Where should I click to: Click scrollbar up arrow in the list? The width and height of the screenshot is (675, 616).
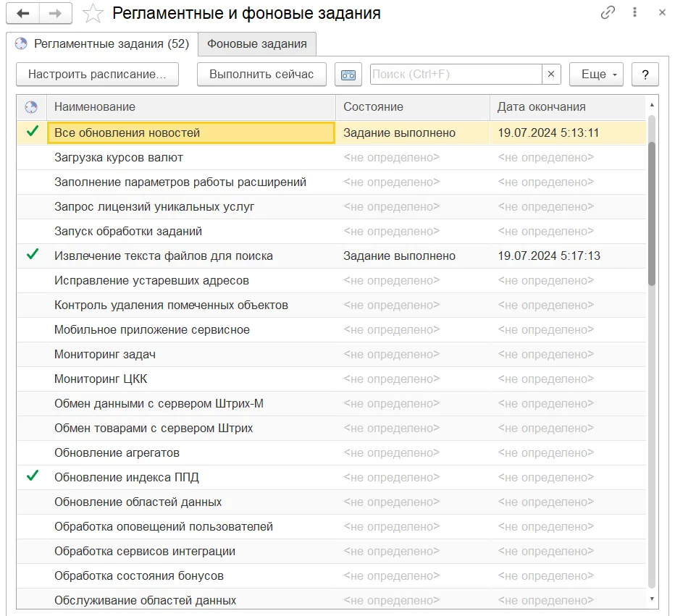click(x=652, y=105)
